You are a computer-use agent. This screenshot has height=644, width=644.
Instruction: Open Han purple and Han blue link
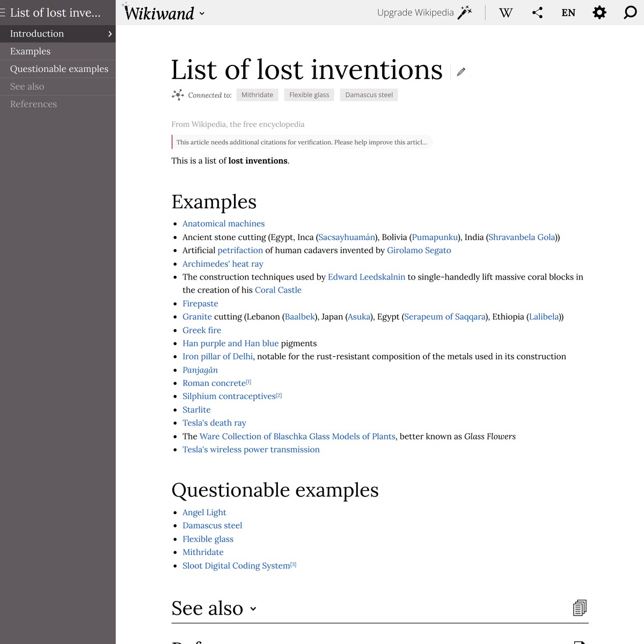[x=231, y=343]
